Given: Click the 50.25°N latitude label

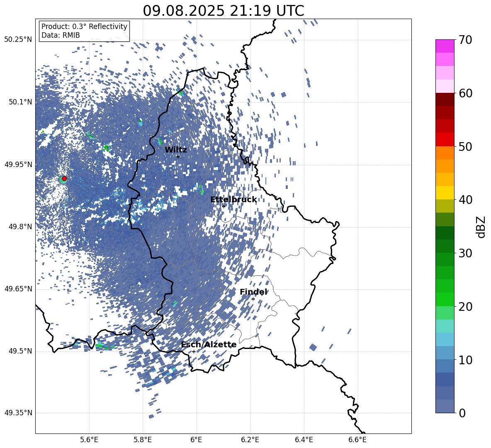Looking at the screenshot, I should (x=18, y=40).
